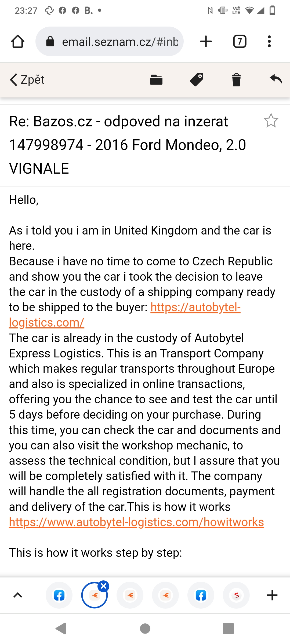This screenshot has height=644, width=290.
Task: Expand the tab strip with up chevron
Action: pos(18,595)
